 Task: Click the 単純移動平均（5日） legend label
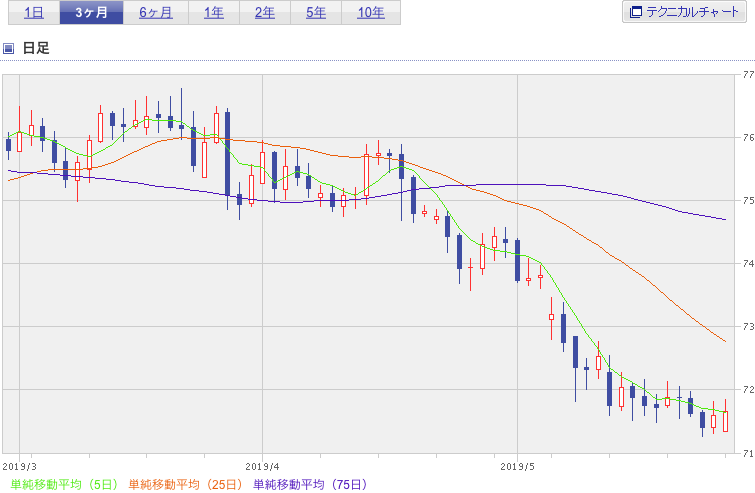[64, 484]
